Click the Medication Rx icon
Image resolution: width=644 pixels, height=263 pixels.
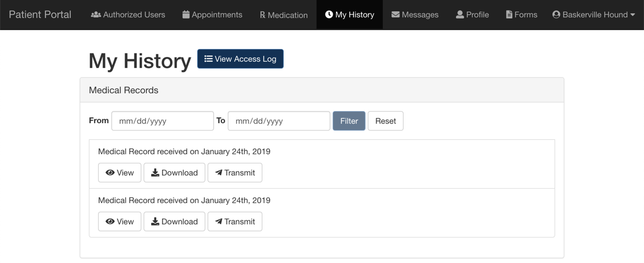[x=262, y=15]
